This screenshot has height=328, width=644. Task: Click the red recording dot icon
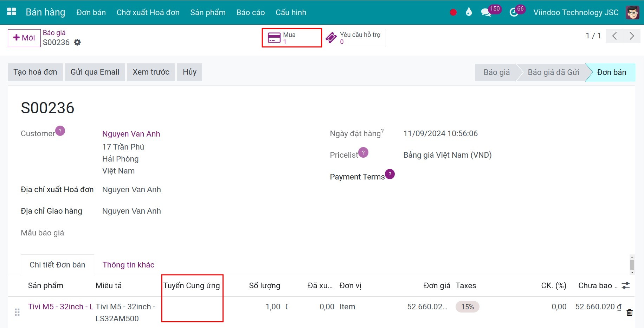(453, 12)
